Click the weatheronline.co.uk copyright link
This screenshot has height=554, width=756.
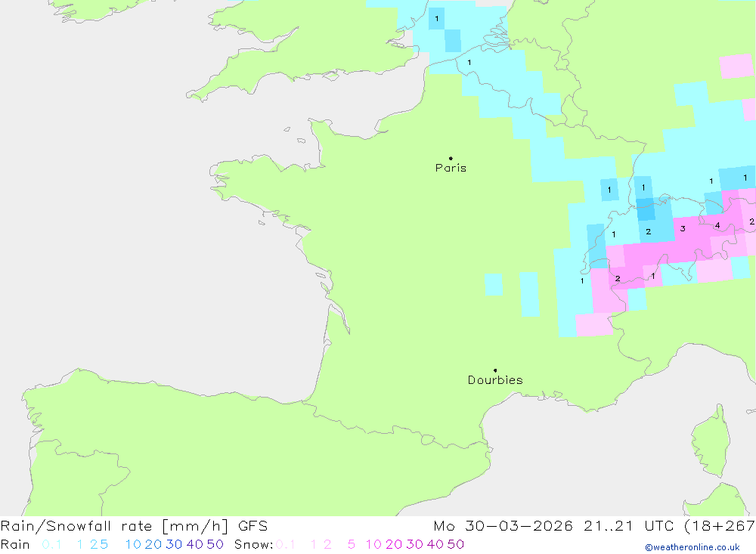[x=692, y=547]
